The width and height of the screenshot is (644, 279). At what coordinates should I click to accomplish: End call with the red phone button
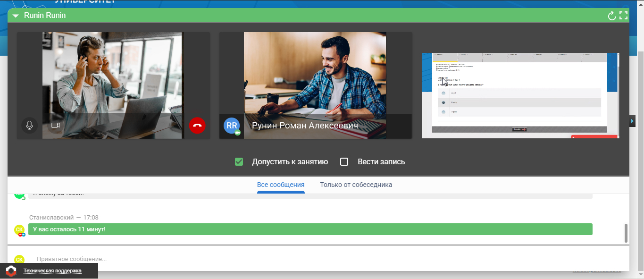(x=197, y=126)
